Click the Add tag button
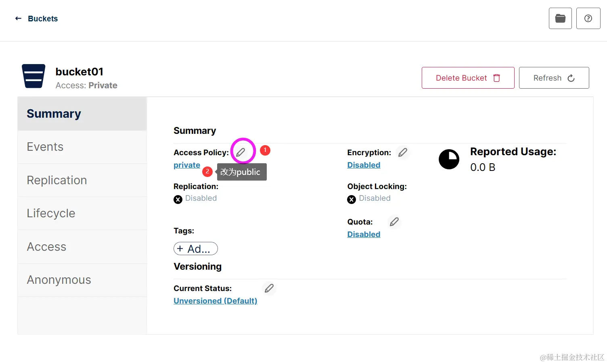 click(195, 249)
